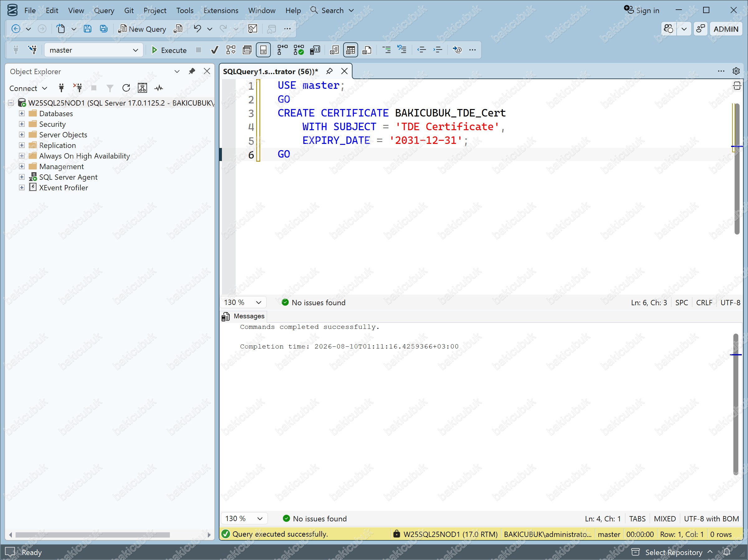Viewport: 748px width, 560px height.
Task: Click the Save All icon
Action: tap(103, 29)
